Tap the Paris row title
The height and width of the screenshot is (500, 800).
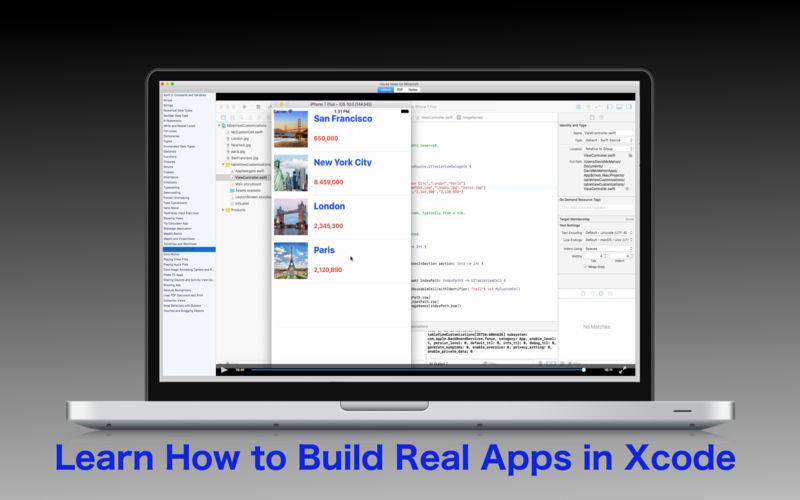324,250
